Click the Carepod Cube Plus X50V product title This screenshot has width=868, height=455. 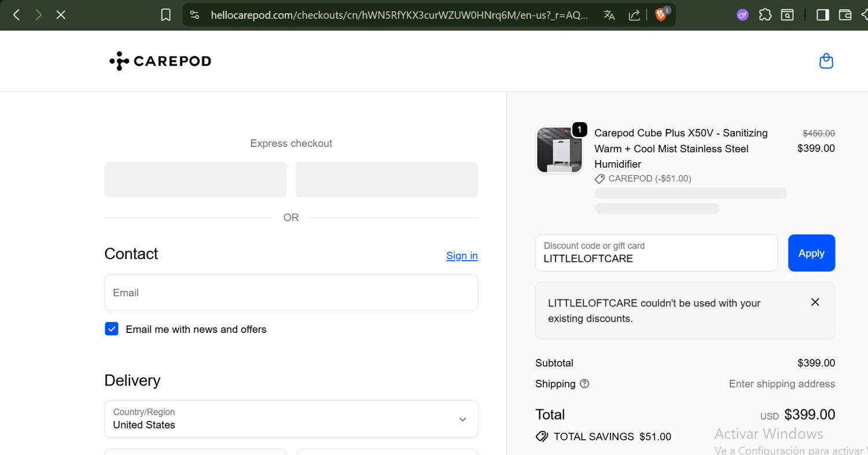681,149
